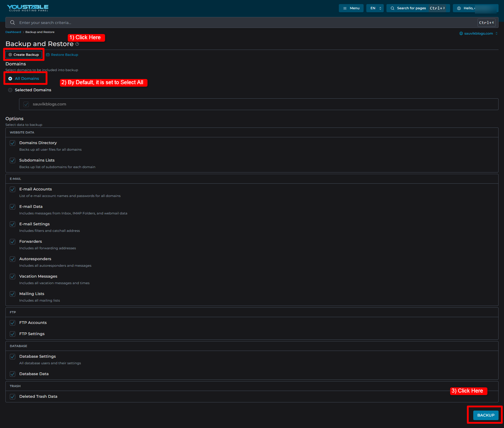This screenshot has width=504, height=428.
Task: Uncheck the Subdomains Lists checkbox
Action: point(13,160)
